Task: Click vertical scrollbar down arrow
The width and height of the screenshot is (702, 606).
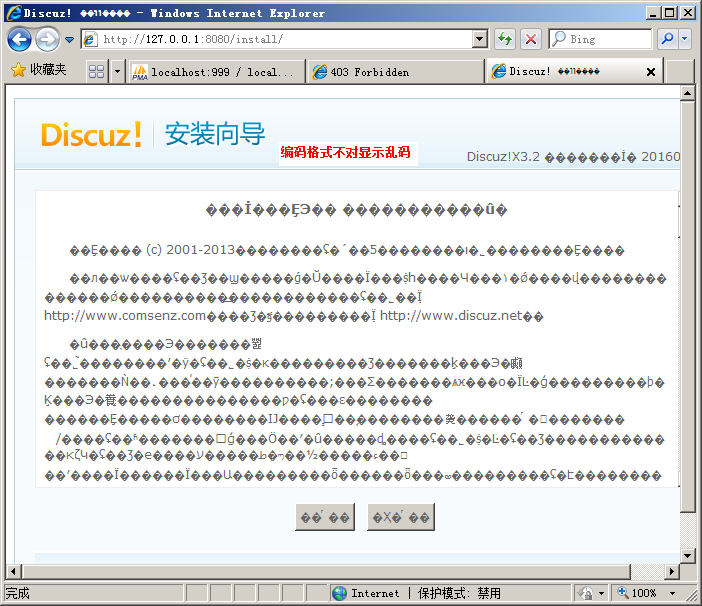Action: click(687, 555)
